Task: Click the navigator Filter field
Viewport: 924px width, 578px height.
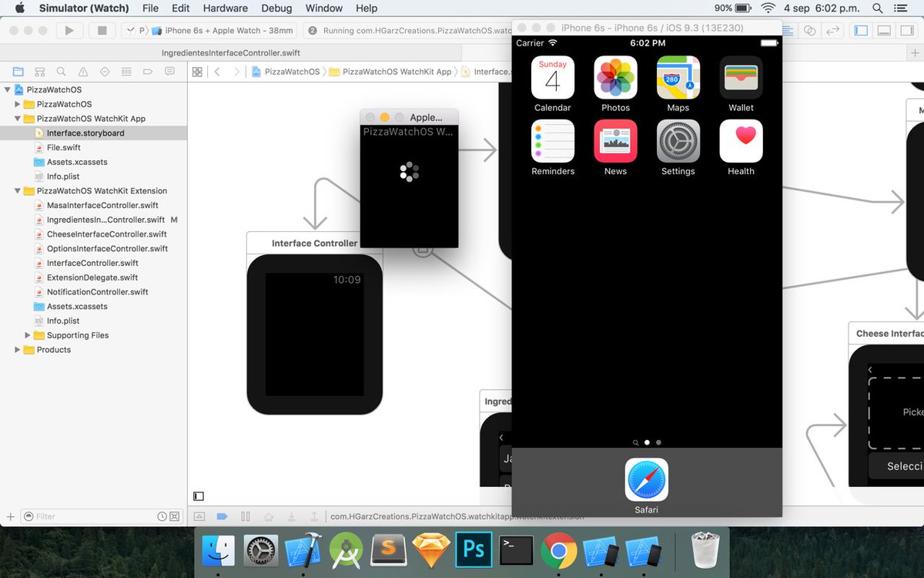Action: click(100, 516)
